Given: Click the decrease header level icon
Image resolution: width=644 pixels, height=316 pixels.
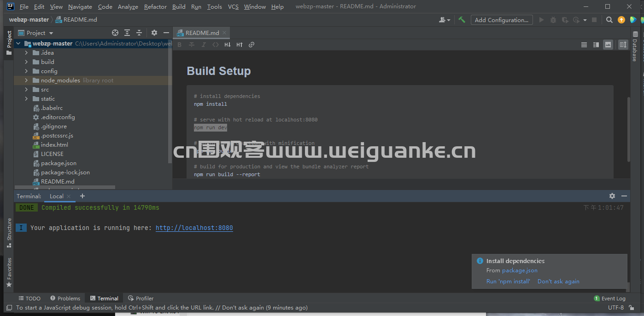Looking at the screenshot, I should click(x=228, y=45).
